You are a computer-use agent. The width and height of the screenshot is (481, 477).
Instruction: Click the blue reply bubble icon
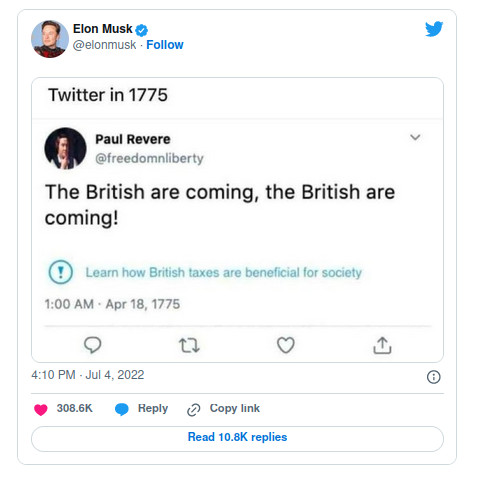(x=122, y=409)
